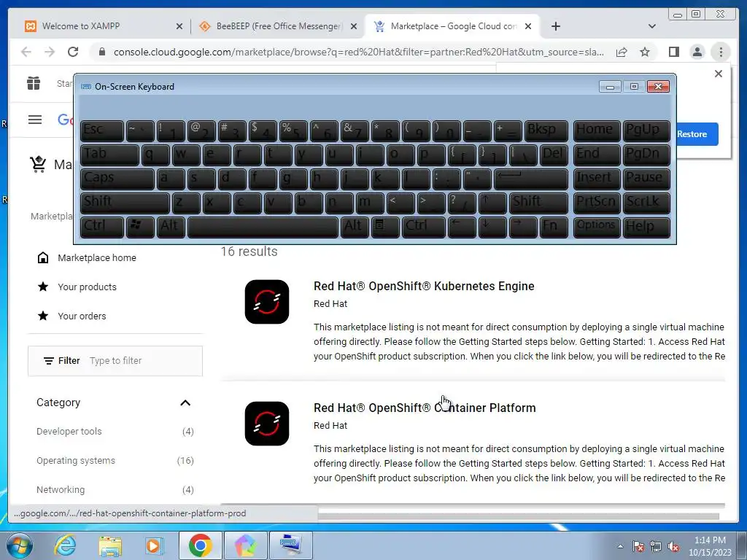Click the Chrome icon in taskbar
This screenshot has height=560, width=747.
(200, 545)
